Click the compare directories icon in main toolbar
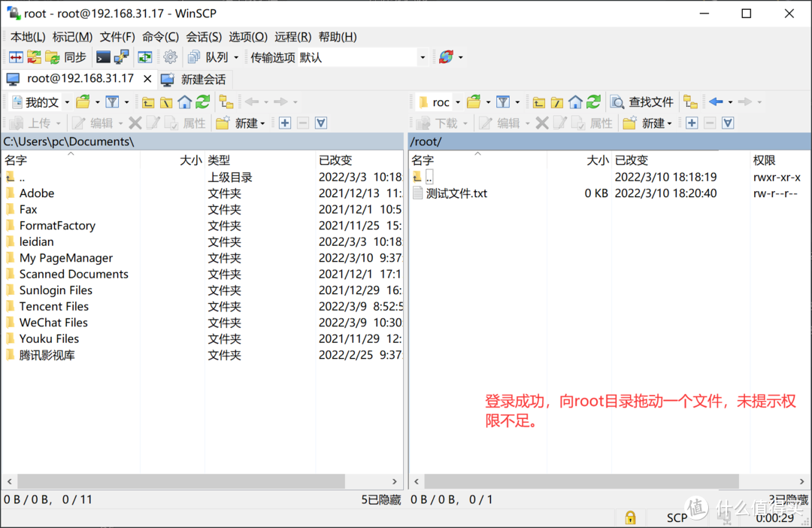The image size is (812, 528). point(16,57)
